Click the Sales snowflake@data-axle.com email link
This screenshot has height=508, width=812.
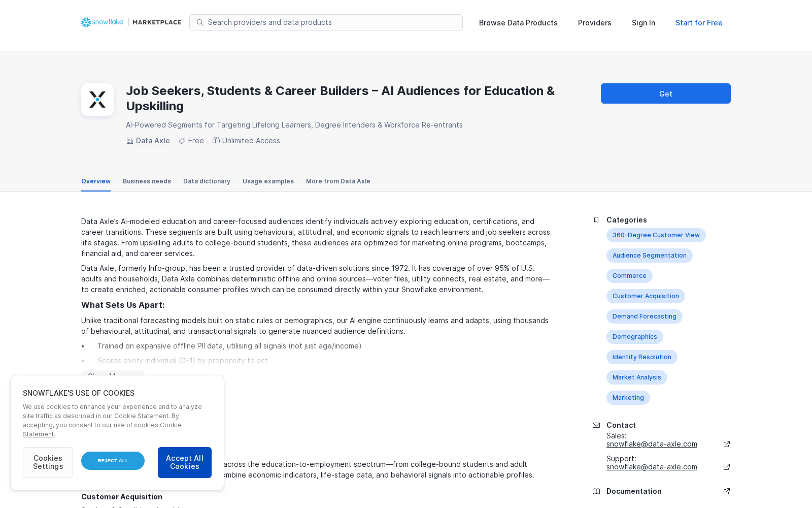click(652, 444)
